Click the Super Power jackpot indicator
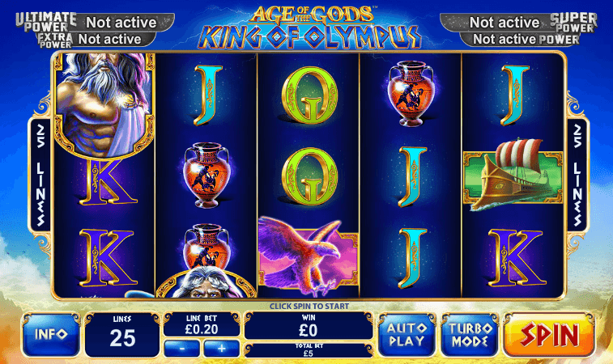 (519, 23)
